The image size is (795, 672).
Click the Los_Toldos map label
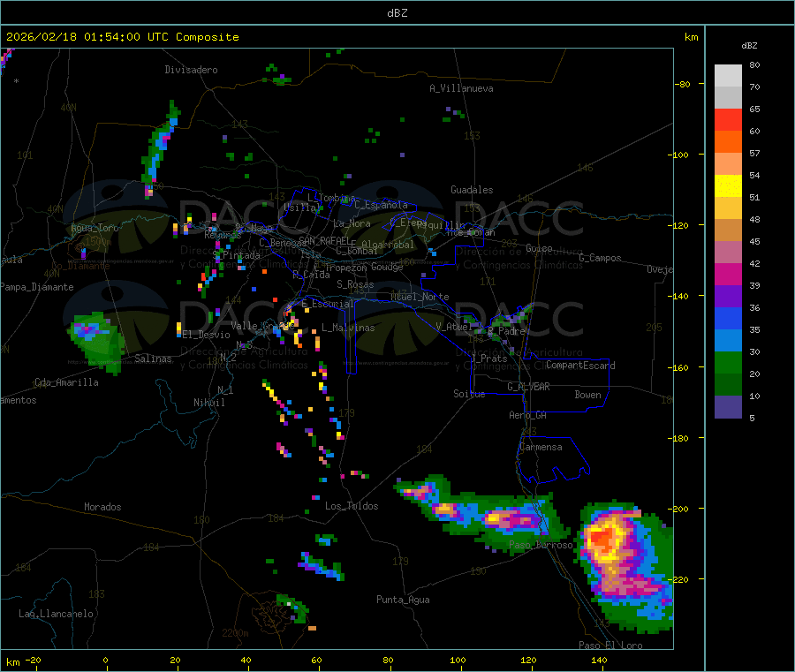click(352, 506)
